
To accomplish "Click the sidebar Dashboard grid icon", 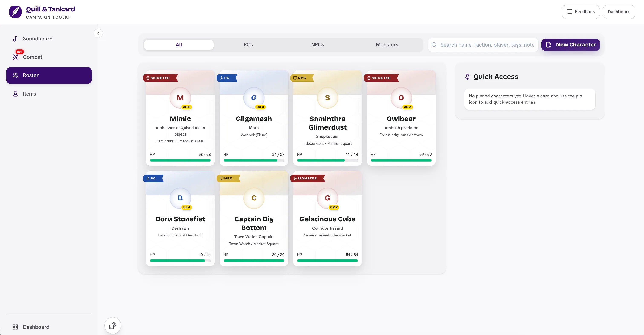I will (15, 327).
